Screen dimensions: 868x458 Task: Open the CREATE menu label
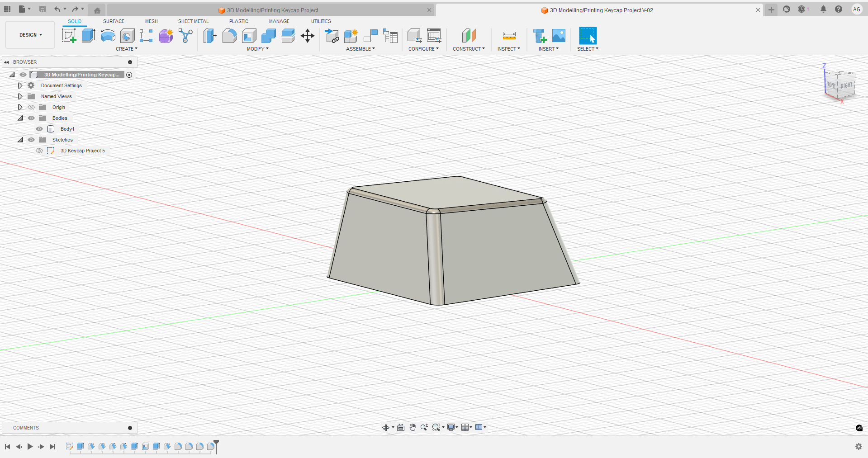[x=126, y=49]
